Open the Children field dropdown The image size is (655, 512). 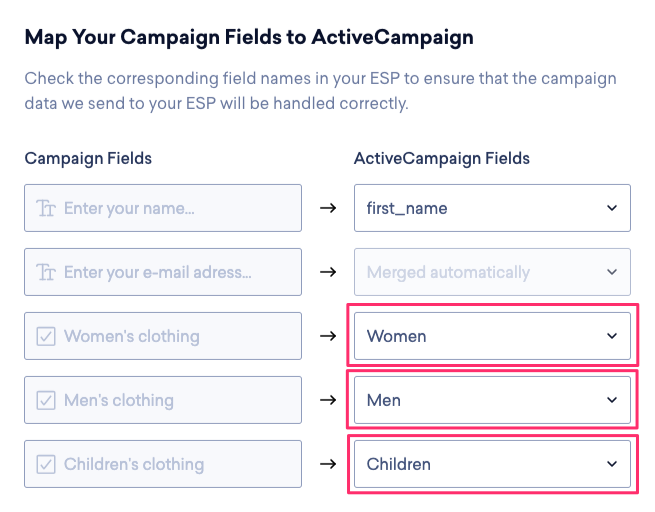pos(492,464)
